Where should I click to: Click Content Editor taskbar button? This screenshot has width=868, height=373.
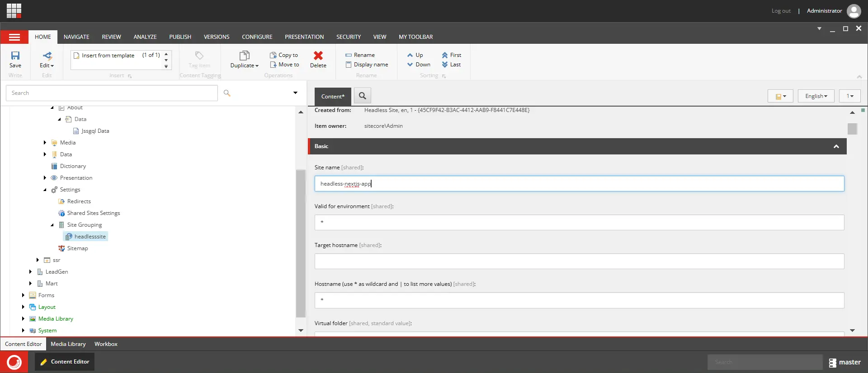[65, 362]
